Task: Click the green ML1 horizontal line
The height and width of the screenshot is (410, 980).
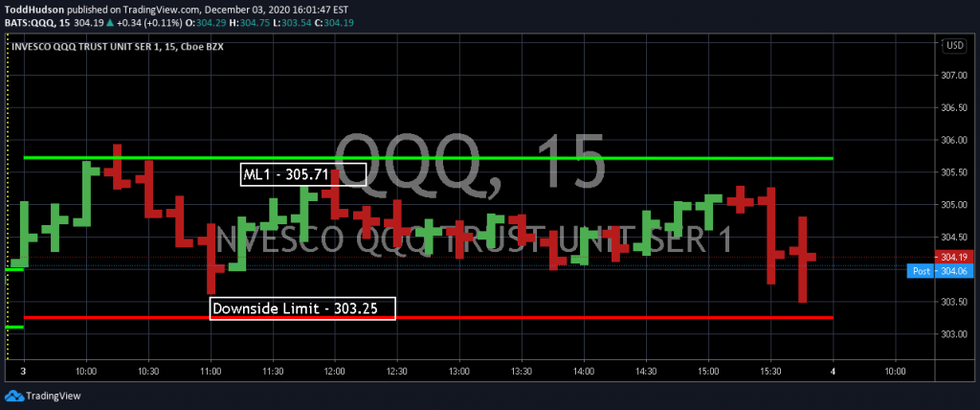Action: pyautogui.click(x=428, y=158)
